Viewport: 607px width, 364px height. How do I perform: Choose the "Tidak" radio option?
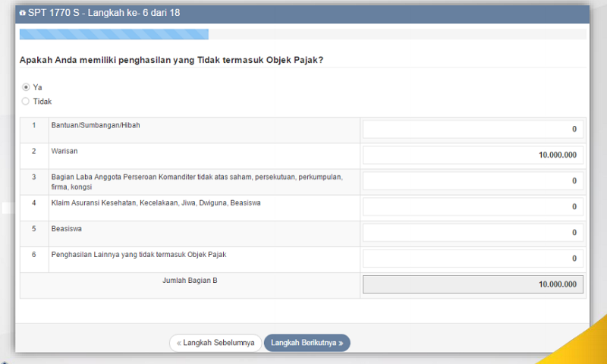(x=26, y=101)
